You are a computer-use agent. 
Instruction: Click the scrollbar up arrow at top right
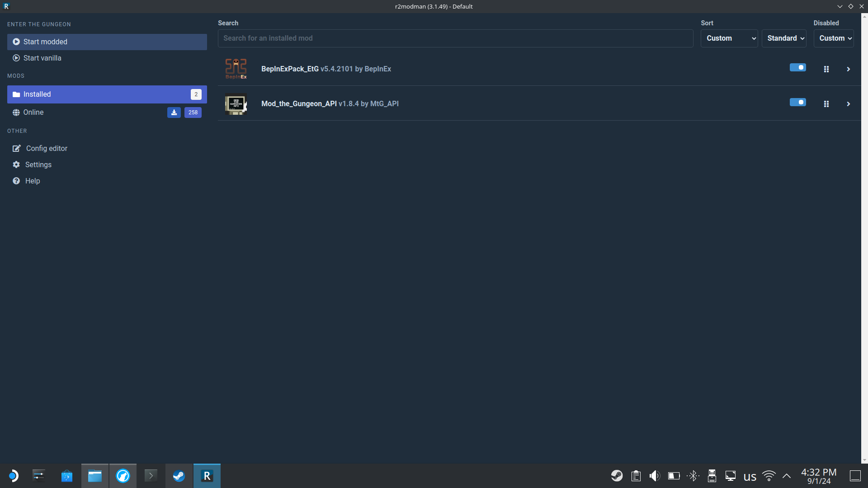[864, 16]
